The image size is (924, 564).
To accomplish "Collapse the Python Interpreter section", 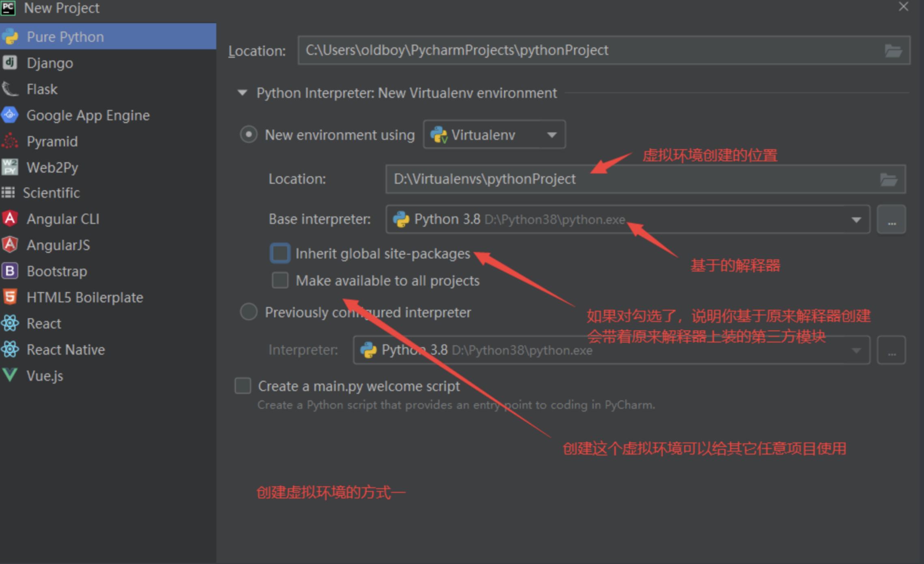I will [243, 93].
